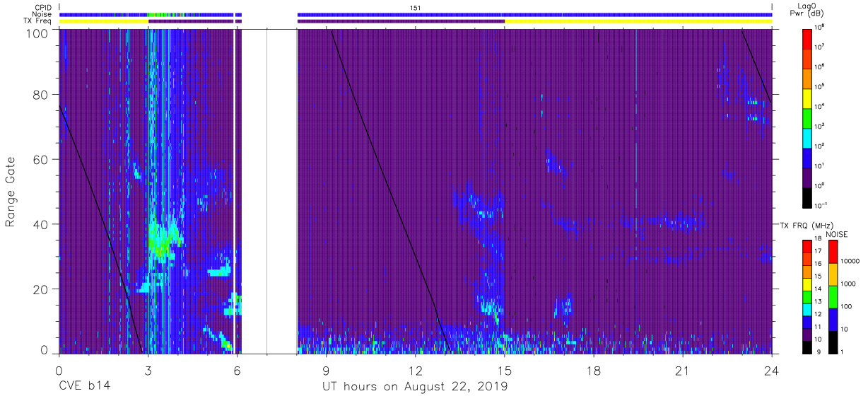The height and width of the screenshot is (401, 868).
Task: Click the yellow swatch in NOISE legend
Action: pyautogui.click(x=833, y=274)
